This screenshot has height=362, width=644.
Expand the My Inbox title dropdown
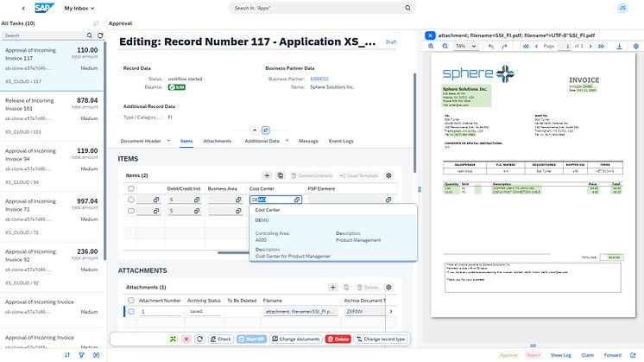pos(94,8)
